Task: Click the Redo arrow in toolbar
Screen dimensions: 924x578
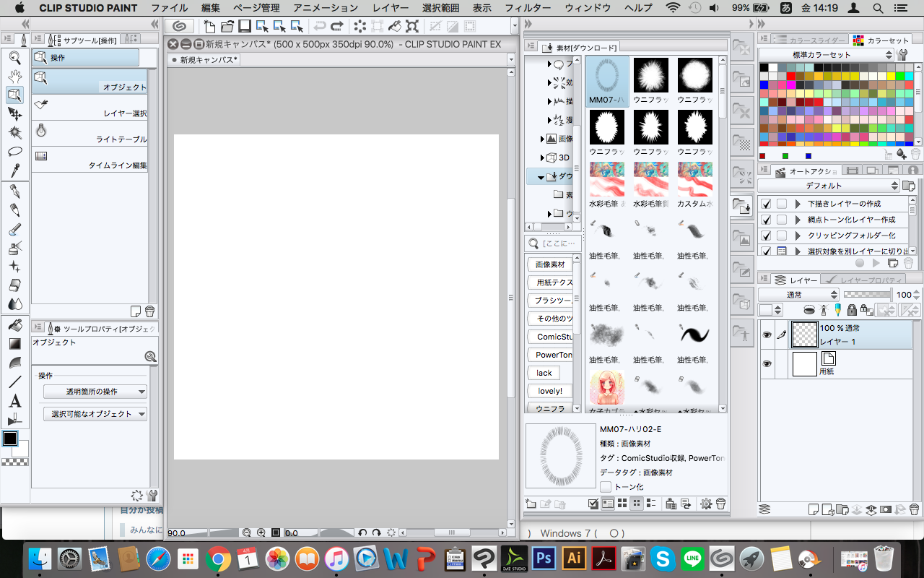Action: (x=337, y=27)
